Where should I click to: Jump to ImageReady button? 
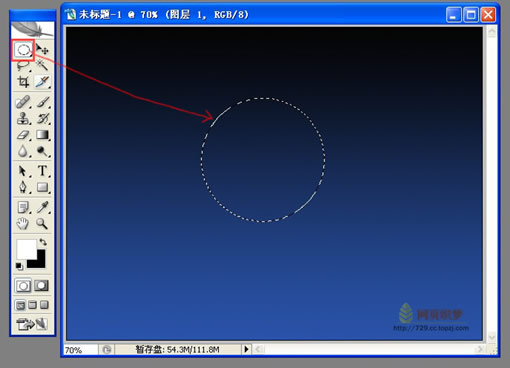pyautogui.click(x=32, y=324)
